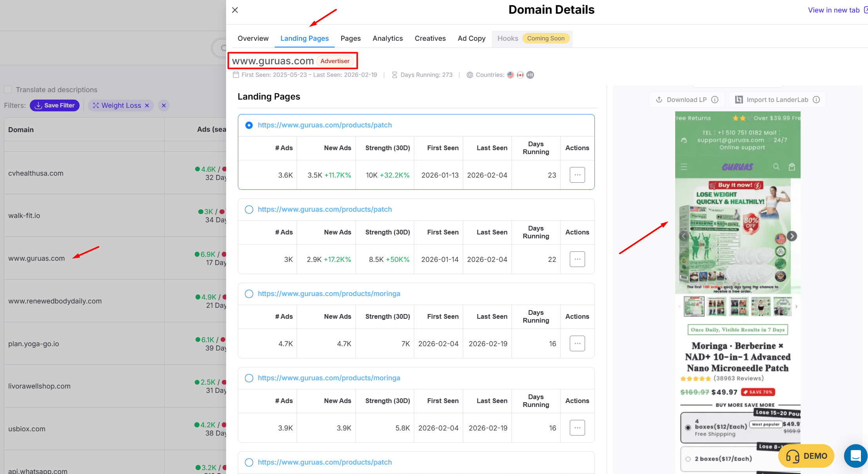Click next arrow on landing page preview
The height and width of the screenshot is (474, 868).
click(x=792, y=236)
